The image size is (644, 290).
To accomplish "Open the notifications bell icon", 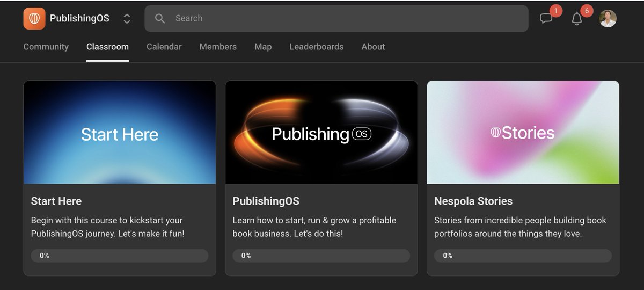I will tap(577, 19).
